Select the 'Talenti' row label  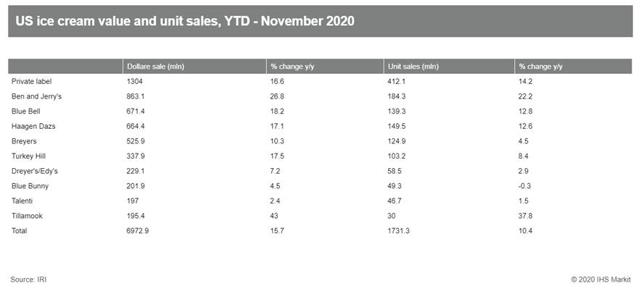pos(22,200)
